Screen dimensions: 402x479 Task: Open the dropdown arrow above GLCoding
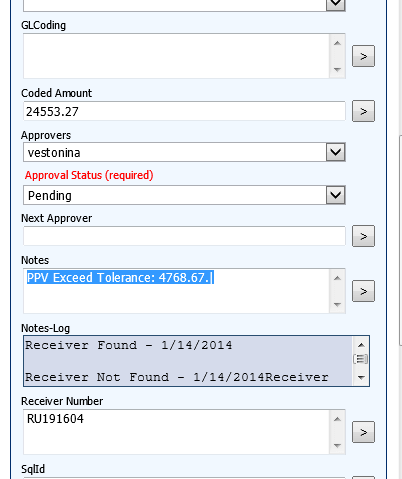coord(335,4)
